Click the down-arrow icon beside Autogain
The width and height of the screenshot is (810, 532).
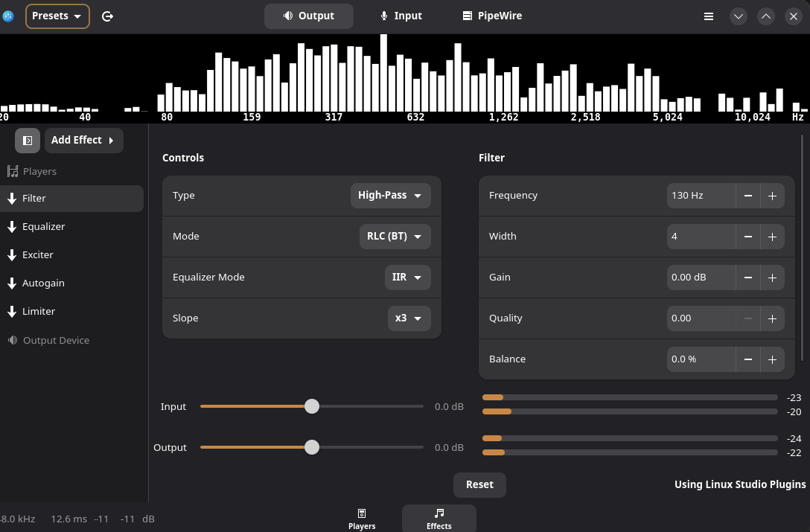[x=12, y=283]
